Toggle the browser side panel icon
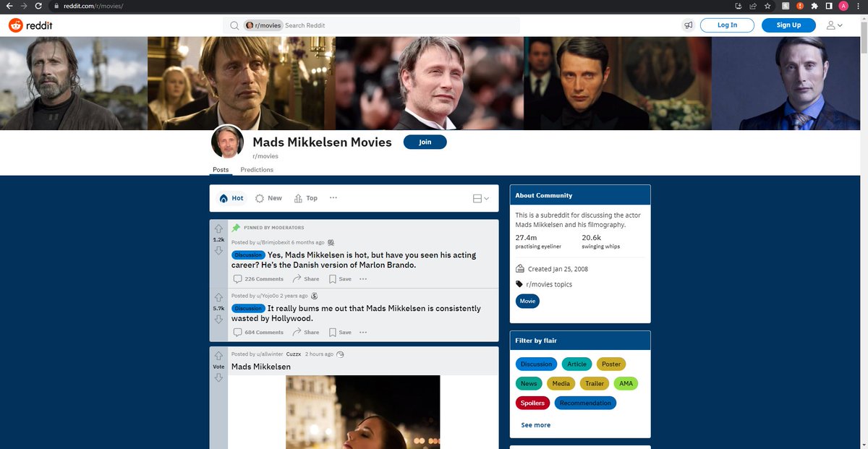This screenshot has height=449, width=868. tap(829, 6)
